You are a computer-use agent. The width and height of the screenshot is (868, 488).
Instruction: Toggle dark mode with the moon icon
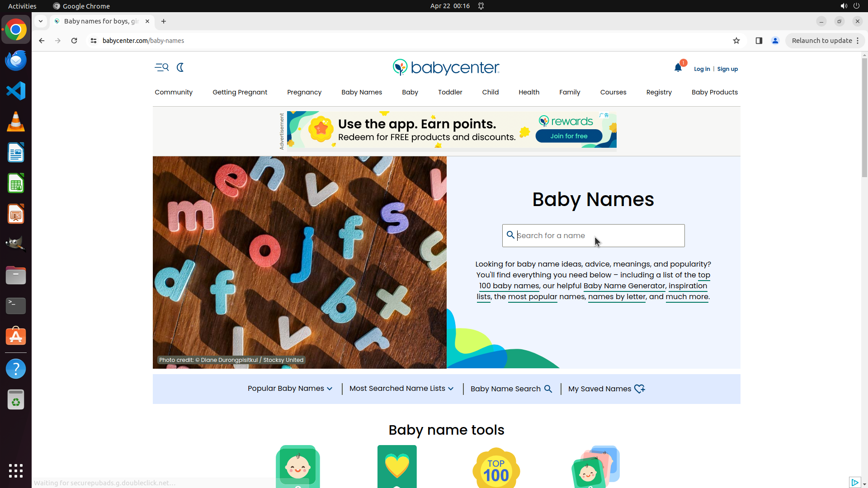pyautogui.click(x=180, y=67)
